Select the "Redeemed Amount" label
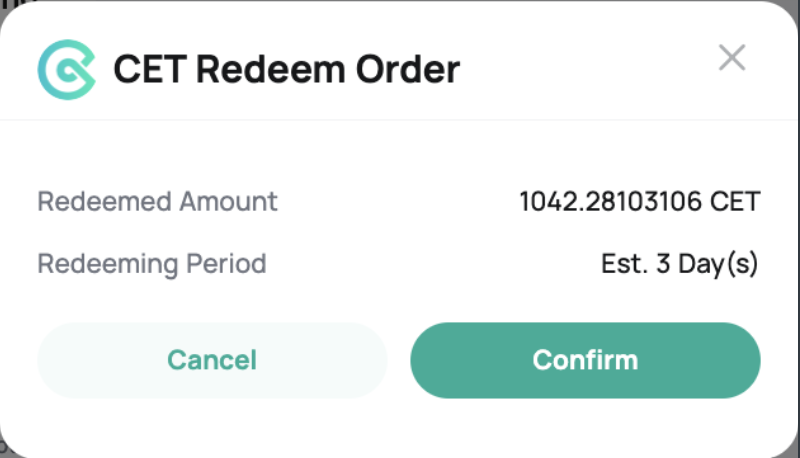800x458 pixels. point(157,201)
